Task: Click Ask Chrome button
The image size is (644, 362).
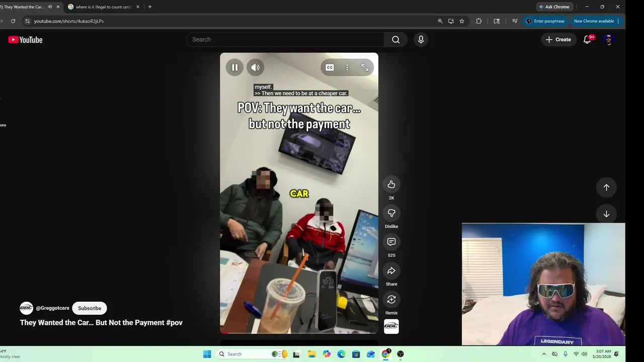Action: [554, 7]
